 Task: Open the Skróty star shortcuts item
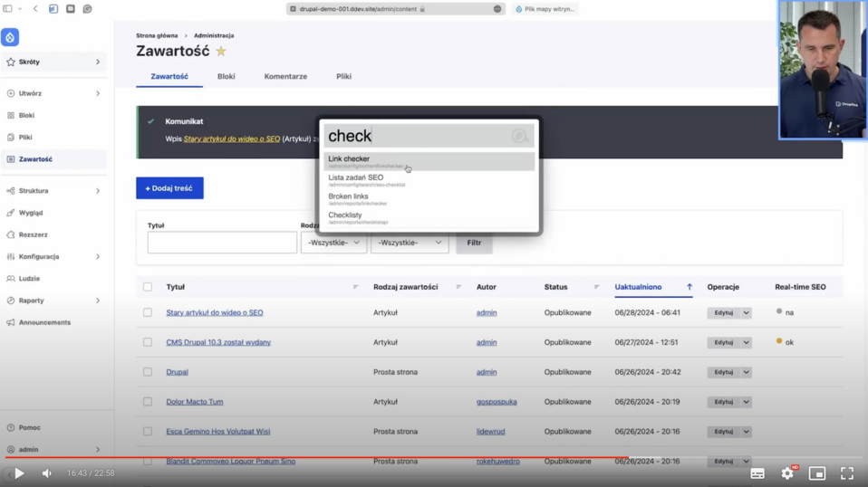click(x=53, y=62)
